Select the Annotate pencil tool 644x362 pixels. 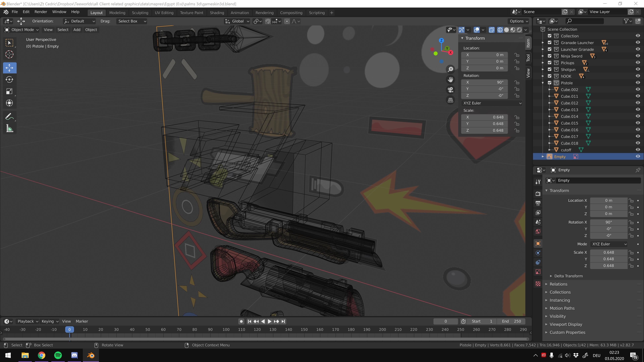pyautogui.click(x=10, y=116)
